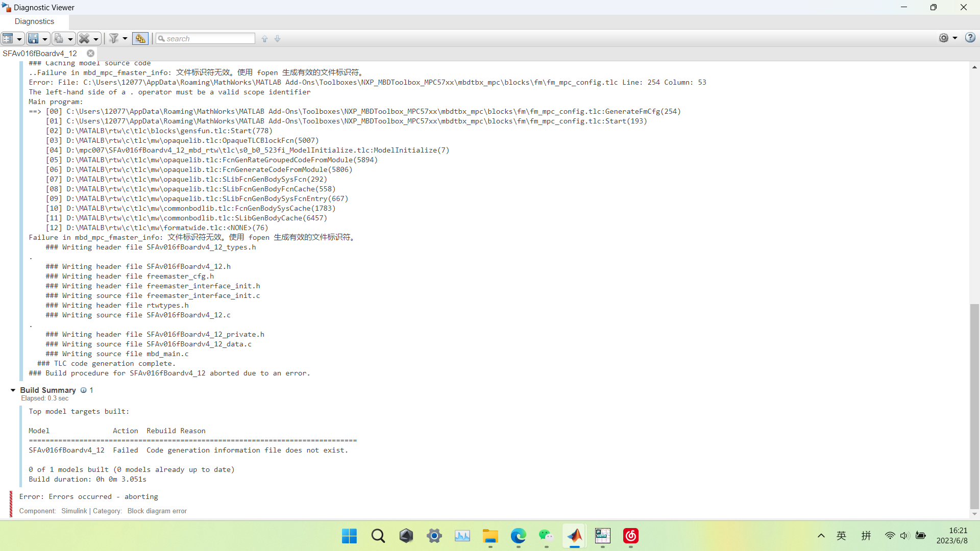This screenshot has height=551, width=980.
Task: Click the Save diagnostics icon
Action: pos(33,39)
